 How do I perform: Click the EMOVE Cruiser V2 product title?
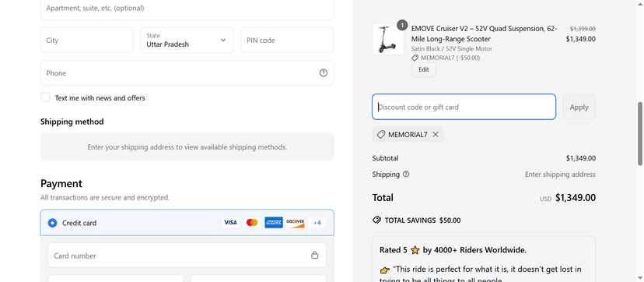tap(485, 33)
